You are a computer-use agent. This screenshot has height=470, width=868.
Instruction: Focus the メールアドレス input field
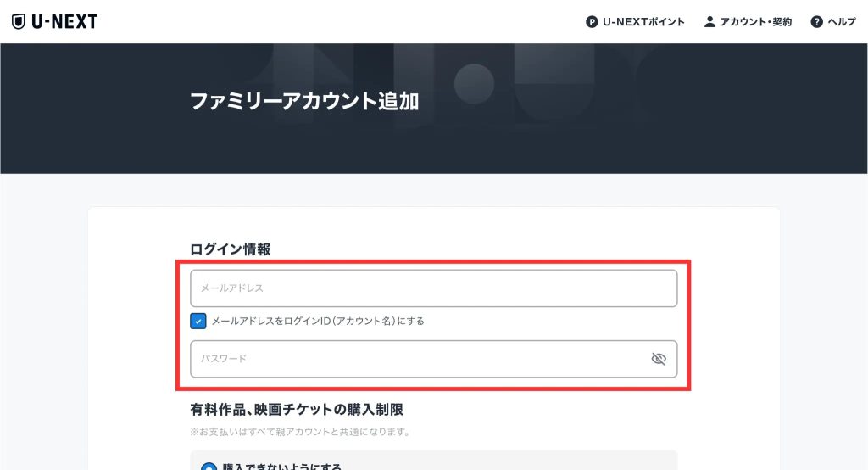tap(433, 288)
